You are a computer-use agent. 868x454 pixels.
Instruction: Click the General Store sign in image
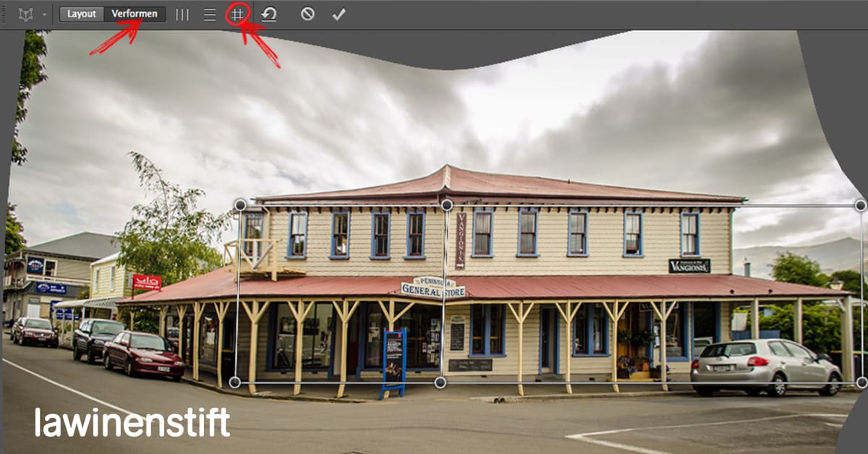[x=433, y=287]
